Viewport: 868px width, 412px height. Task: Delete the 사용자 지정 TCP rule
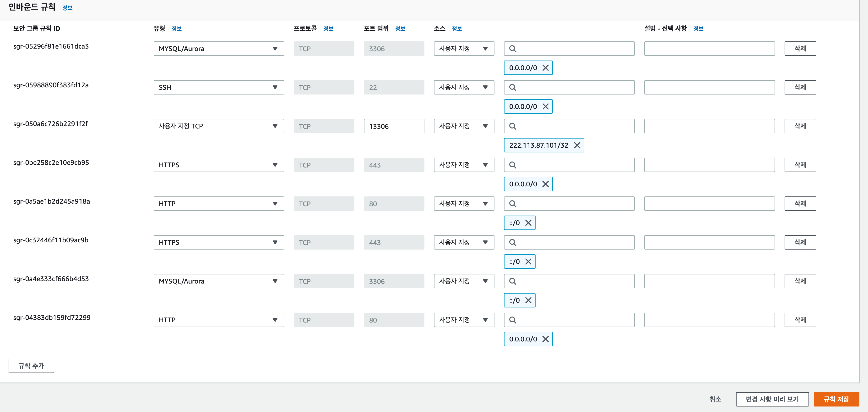coord(800,126)
